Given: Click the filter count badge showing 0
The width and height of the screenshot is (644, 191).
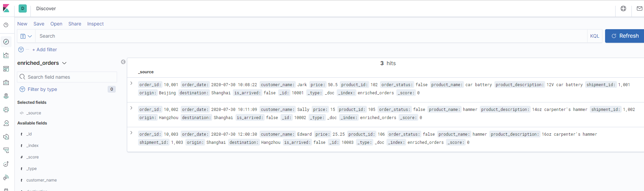Looking at the screenshot, I should coord(112,89).
